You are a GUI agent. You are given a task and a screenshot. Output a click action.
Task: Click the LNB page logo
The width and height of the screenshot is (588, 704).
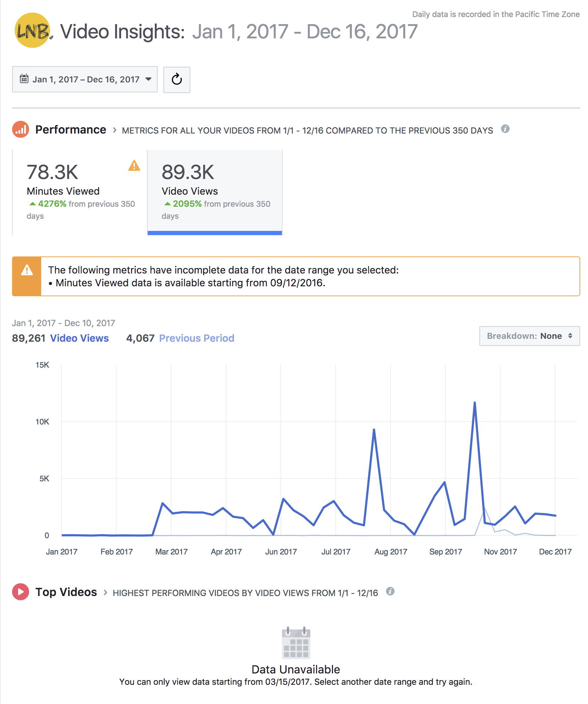click(x=32, y=31)
